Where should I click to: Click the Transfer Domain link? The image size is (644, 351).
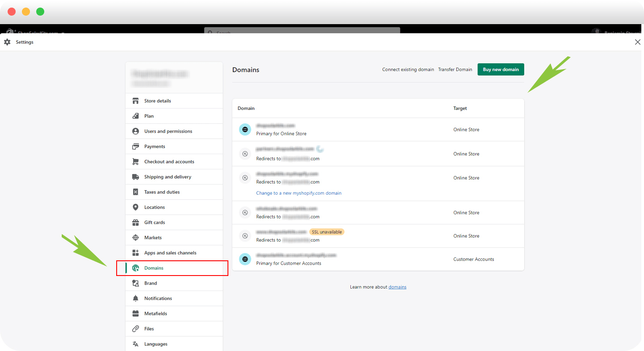click(x=455, y=70)
